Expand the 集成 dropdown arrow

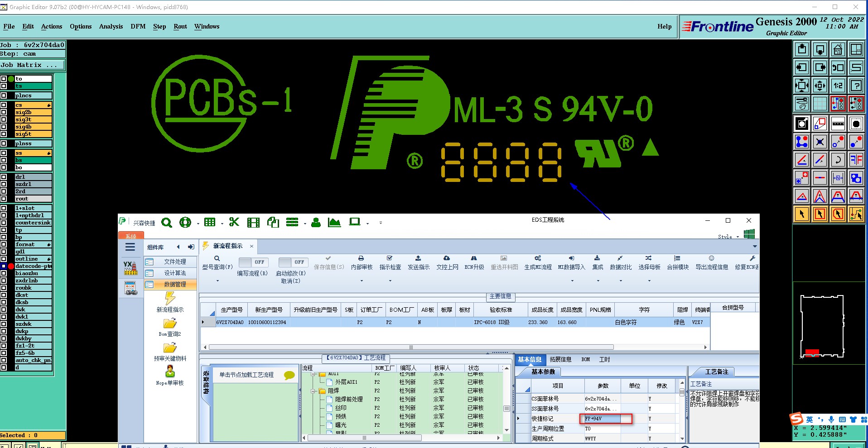coord(598,281)
